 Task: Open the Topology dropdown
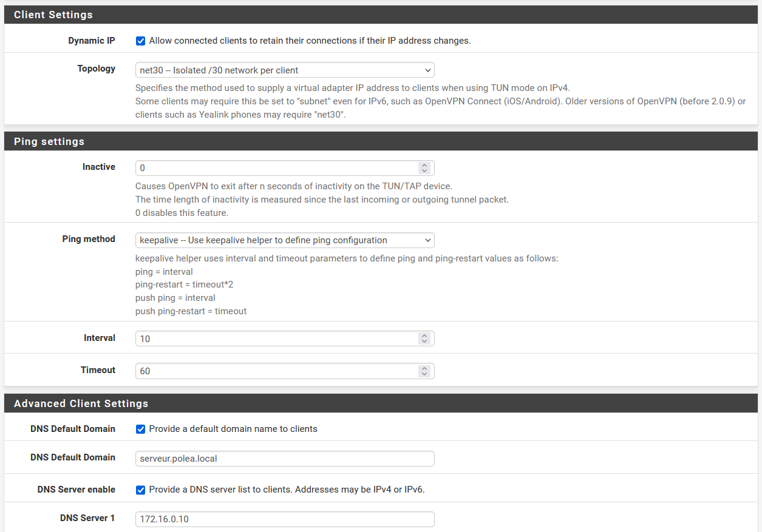click(284, 70)
